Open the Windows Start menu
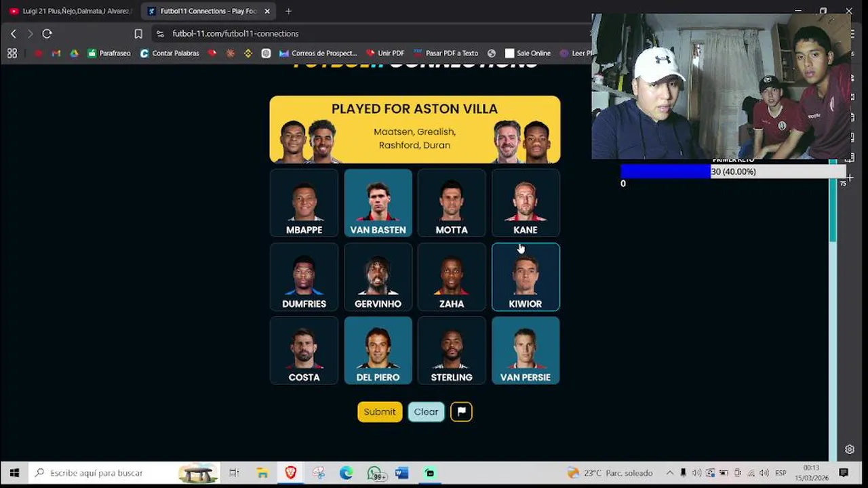This screenshot has height=488, width=868. click(14, 473)
